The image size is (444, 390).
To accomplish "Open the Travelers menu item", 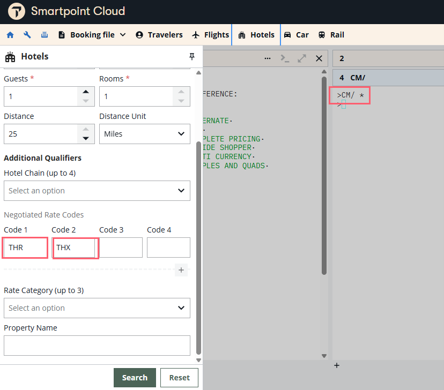I will click(x=159, y=35).
